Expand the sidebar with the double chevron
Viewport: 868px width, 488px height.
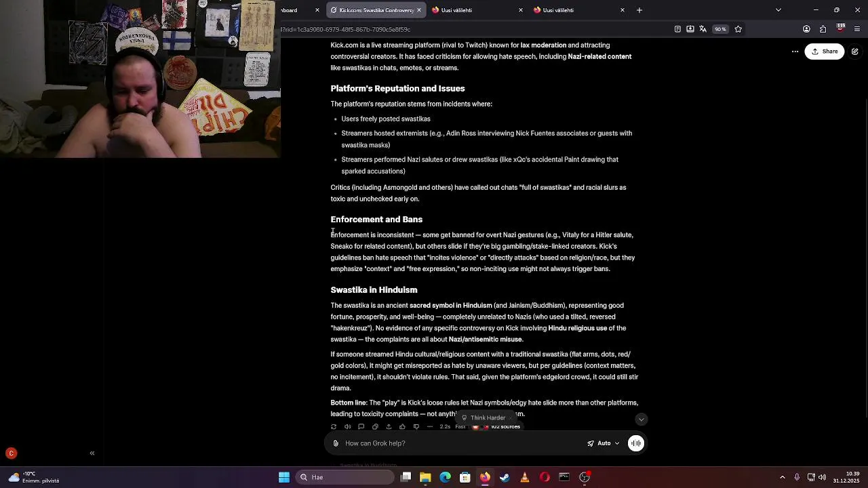click(92, 453)
